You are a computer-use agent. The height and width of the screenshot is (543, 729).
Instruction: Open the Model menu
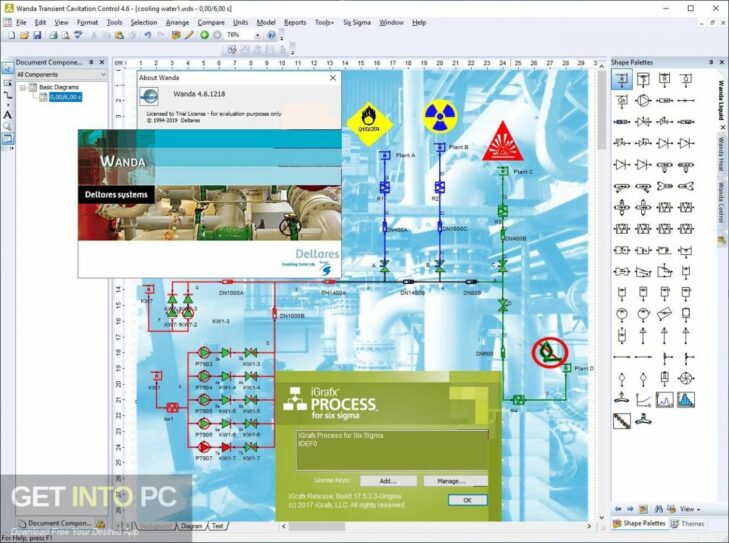(266, 22)
